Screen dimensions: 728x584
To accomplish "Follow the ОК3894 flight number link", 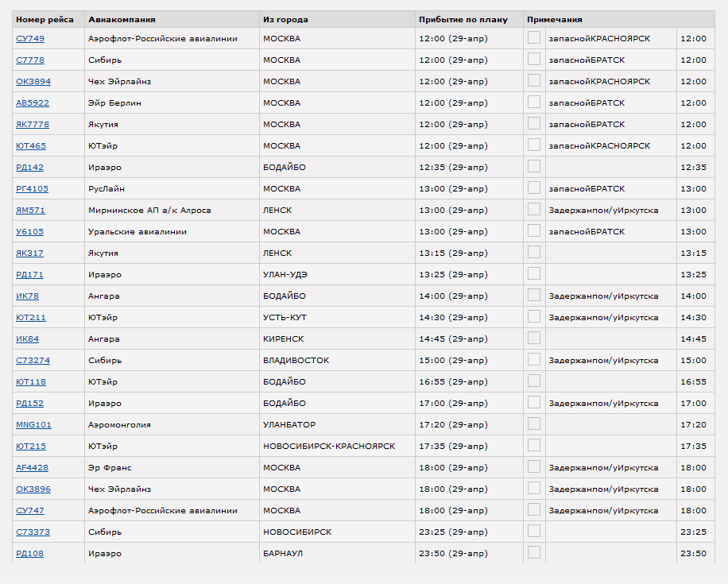I will click(x=33, y=81).
